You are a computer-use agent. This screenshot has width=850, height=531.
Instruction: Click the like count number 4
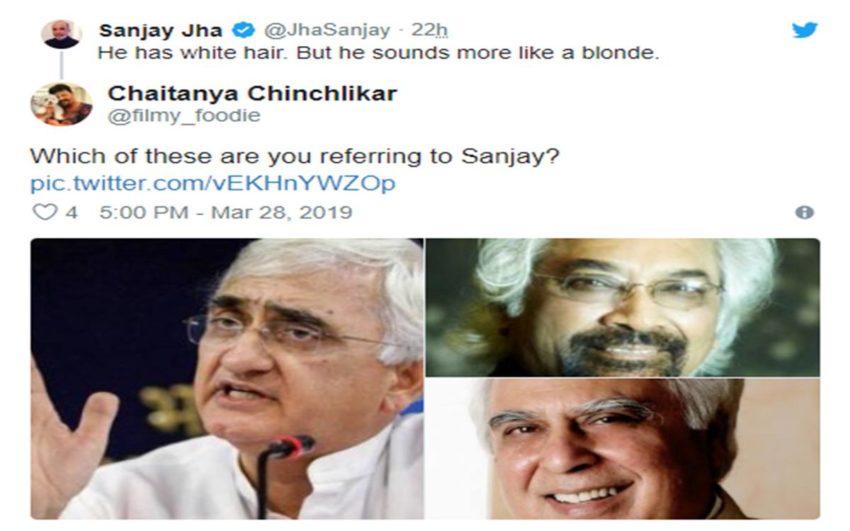[71, 212]
